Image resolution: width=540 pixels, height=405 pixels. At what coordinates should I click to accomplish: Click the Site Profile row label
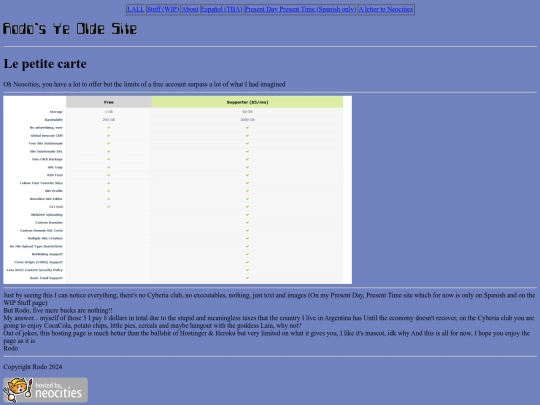pyautogui.click(x=54, y=191)
